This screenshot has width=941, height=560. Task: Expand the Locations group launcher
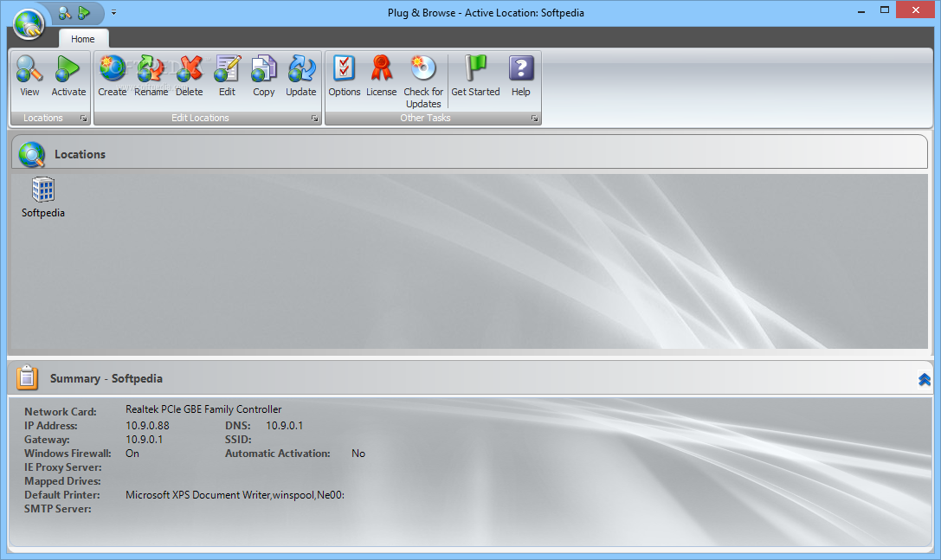point(83,119)
